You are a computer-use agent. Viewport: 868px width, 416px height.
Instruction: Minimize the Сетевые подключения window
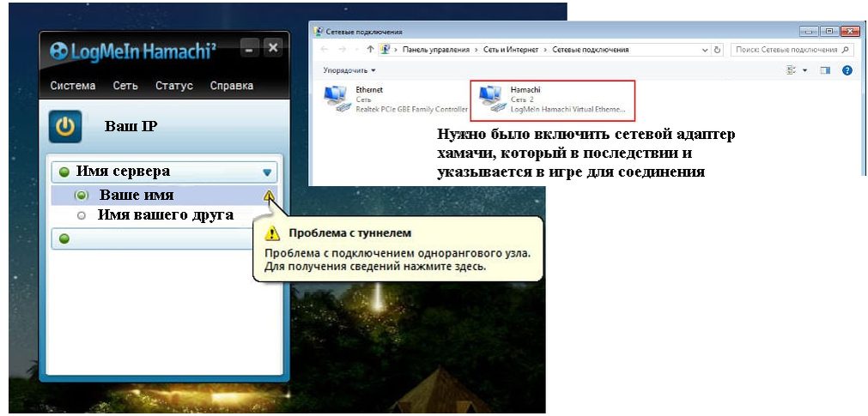click(810, 32)
